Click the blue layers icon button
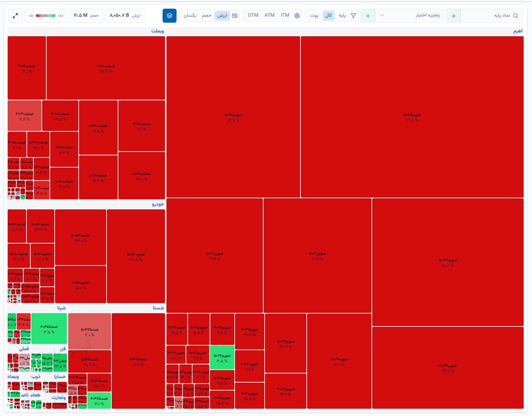This screenshot has height=416, width=532. pos(170,16)
